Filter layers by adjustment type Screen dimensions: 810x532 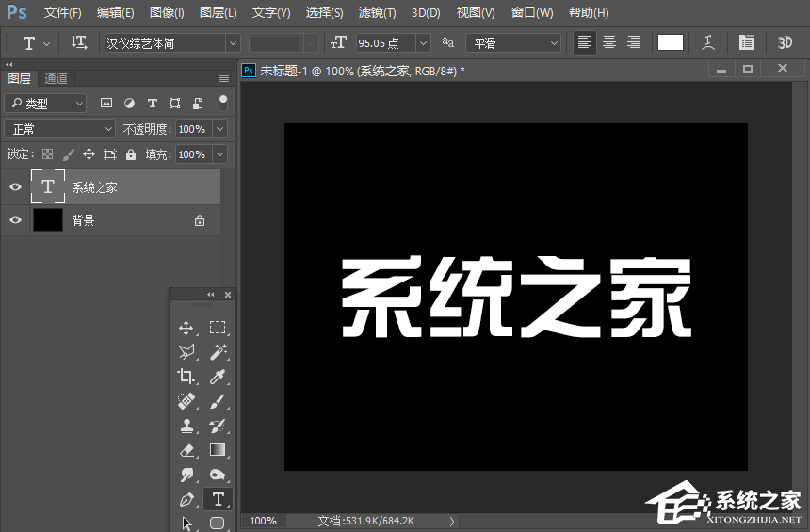(129, 104)
